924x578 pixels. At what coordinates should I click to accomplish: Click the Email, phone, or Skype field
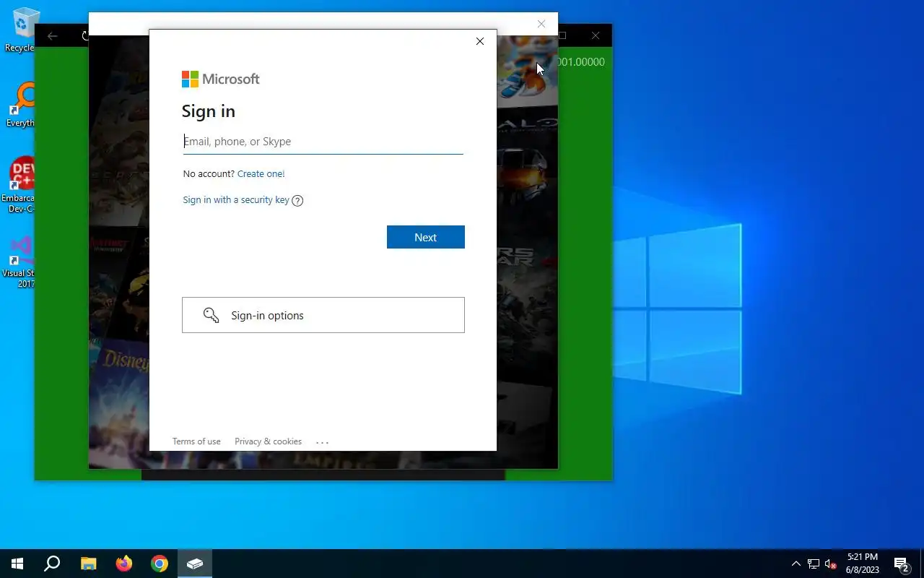coord(323,142)
